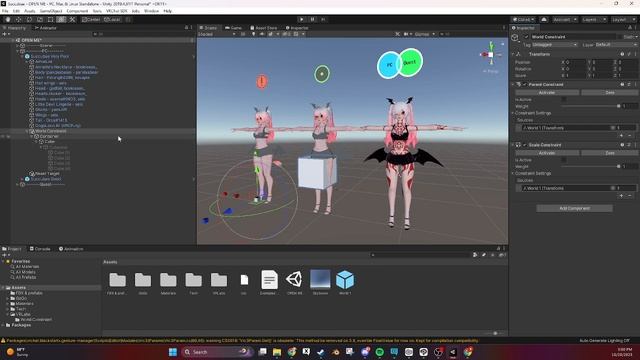Click the scene orientation gizmo

click(491, 55)
